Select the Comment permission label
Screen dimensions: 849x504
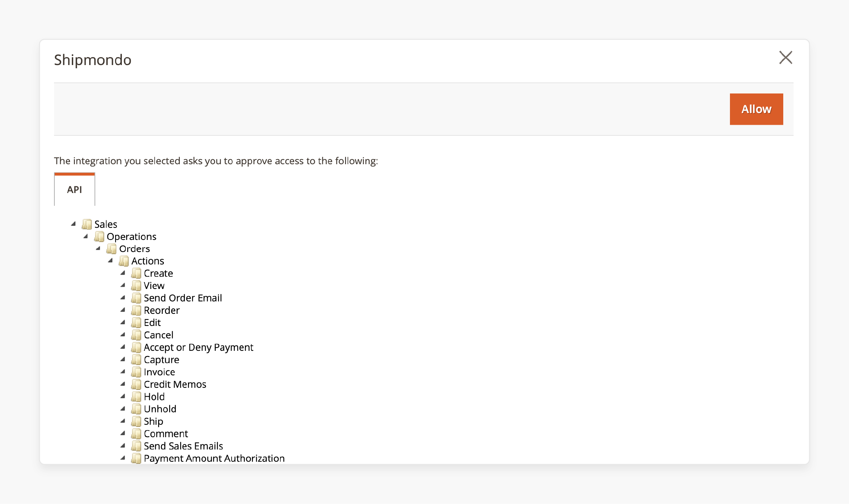(x=166, y=434)
